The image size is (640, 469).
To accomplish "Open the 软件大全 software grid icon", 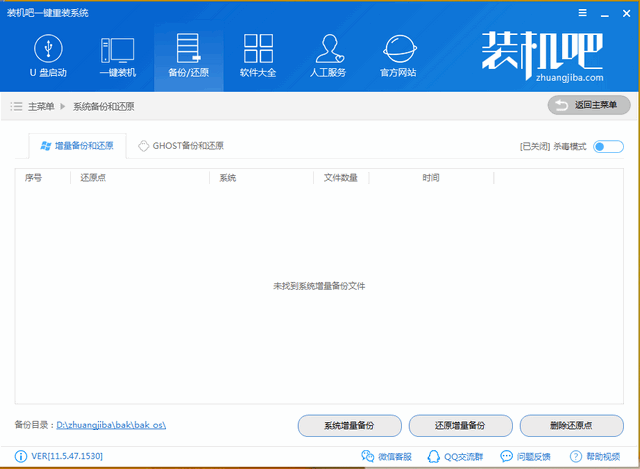I will coord(258,56).
